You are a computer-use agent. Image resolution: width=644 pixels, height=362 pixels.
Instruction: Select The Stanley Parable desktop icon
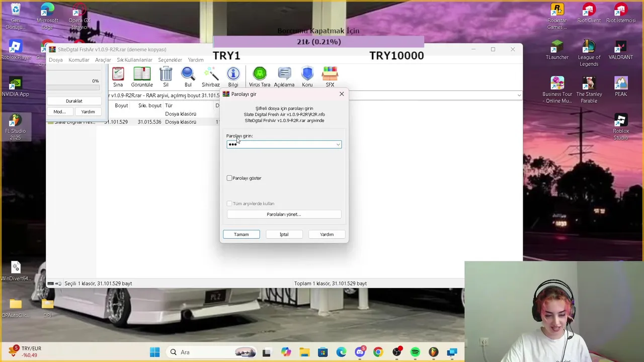point(589,90)
